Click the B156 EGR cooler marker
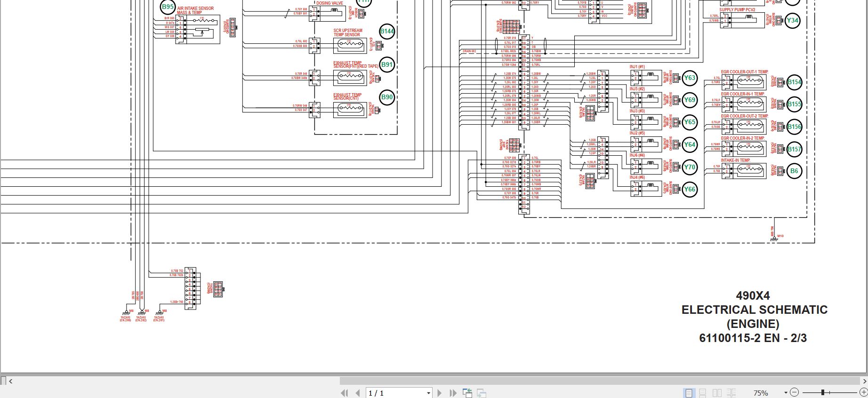The image size is (868, 398). pyautogui.click(x=794, y=127)
